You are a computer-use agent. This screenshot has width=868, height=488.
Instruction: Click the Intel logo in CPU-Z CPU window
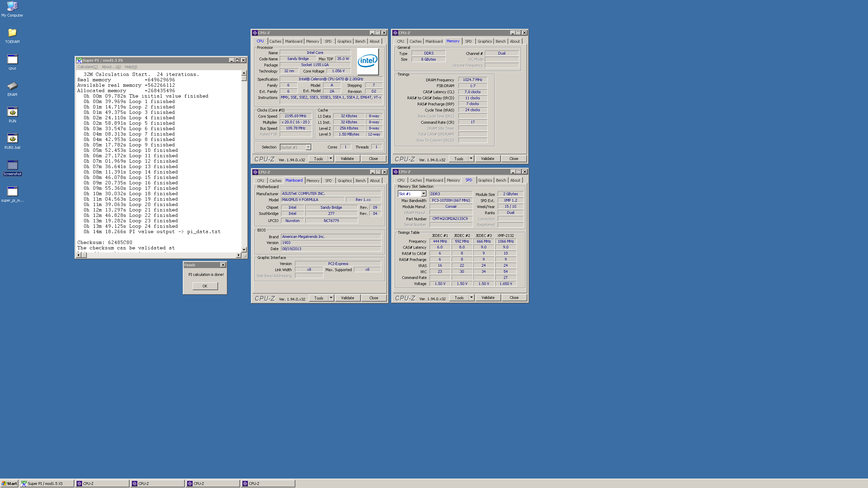(x=368, y=61)
